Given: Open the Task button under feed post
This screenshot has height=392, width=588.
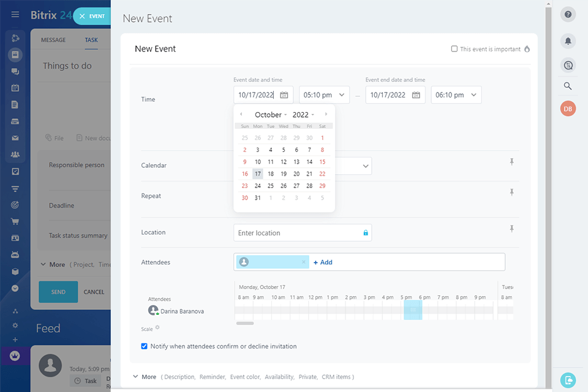Looking at the screenshot, I should tap(85, 381).
